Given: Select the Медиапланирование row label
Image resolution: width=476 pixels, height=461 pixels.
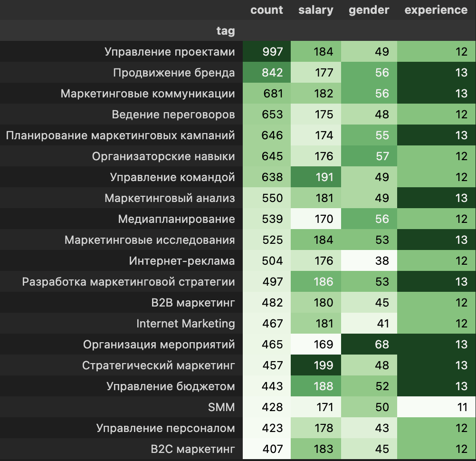Looking at the screenshot, I should pos(176,219).
